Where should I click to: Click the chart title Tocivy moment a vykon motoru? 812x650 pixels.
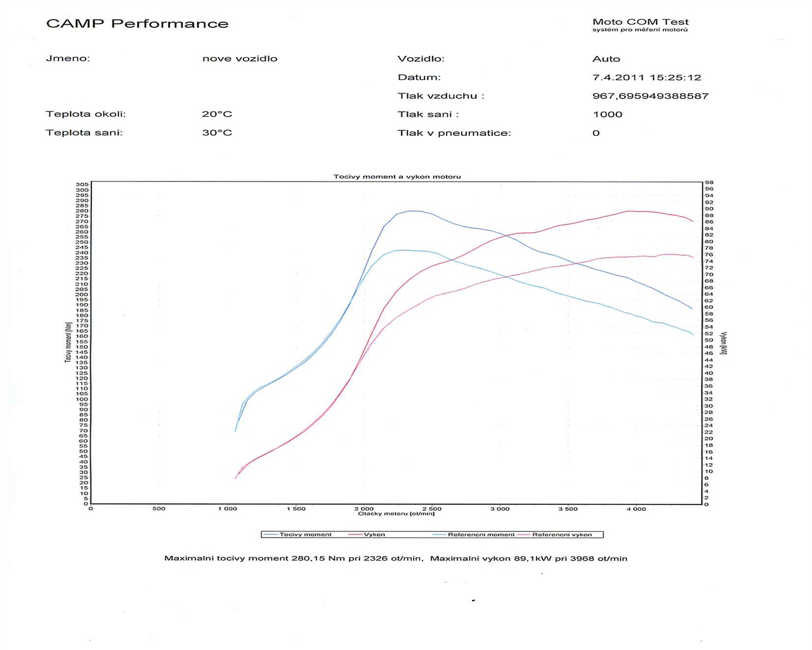tap(397, 176)
